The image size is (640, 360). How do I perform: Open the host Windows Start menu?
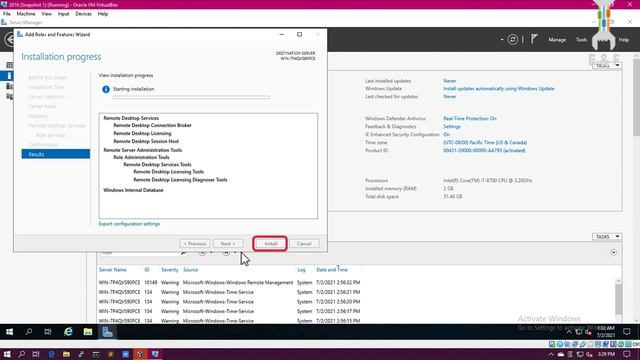coord(7,354)
